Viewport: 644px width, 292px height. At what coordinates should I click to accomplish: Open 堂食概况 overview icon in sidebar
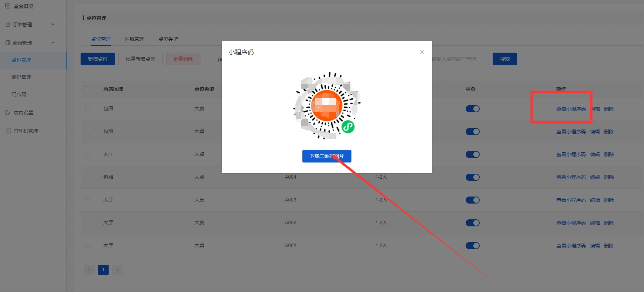8,6
